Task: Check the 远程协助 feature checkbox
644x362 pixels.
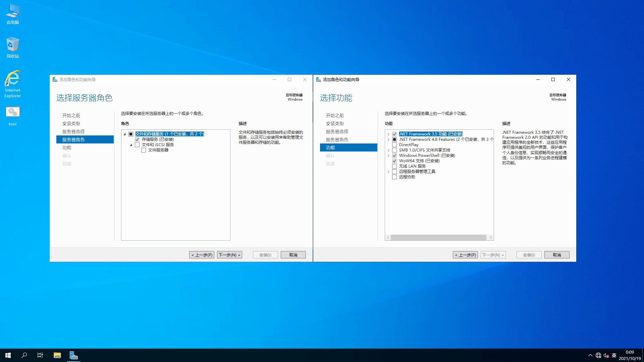Action: tap(394, 177)
